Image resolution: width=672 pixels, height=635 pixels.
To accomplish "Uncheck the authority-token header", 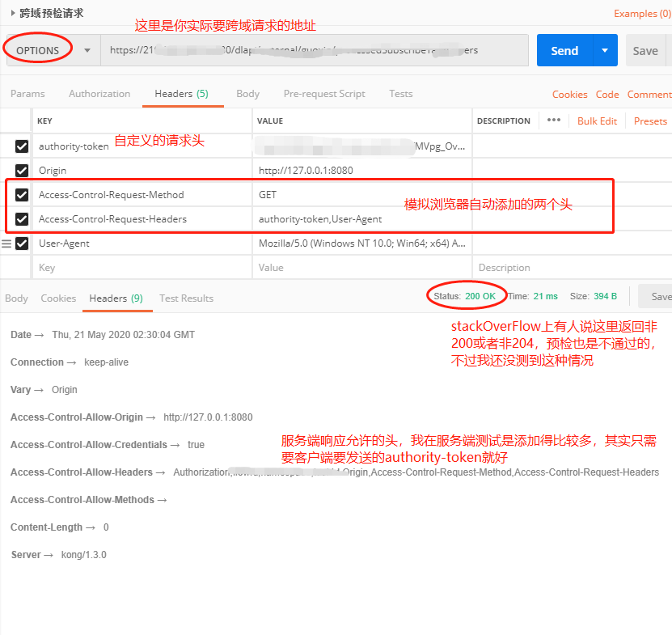I will click(x=21, y=146).
